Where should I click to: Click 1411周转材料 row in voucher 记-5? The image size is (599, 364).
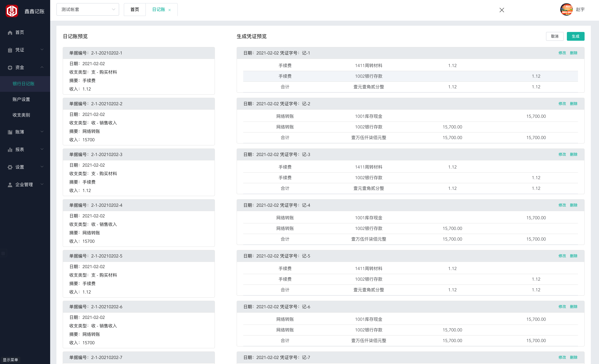[x=410, y=269]
